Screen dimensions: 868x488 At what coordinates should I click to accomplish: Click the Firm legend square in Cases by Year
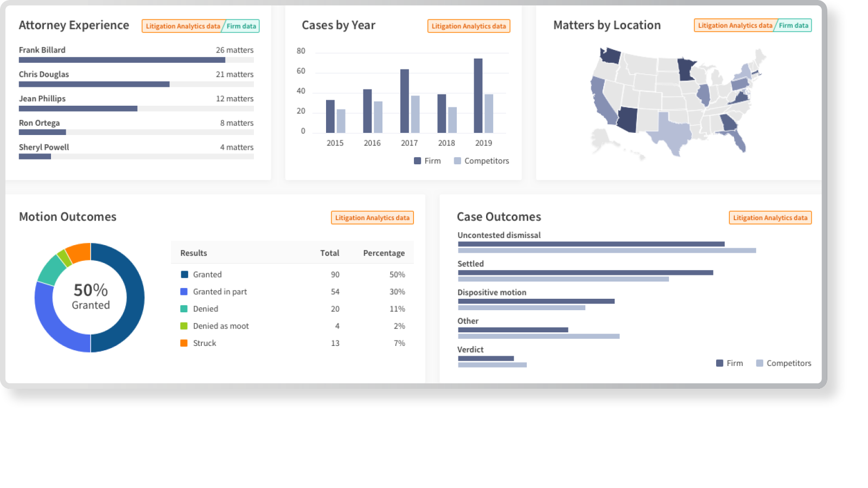click(x=417, y=161)
